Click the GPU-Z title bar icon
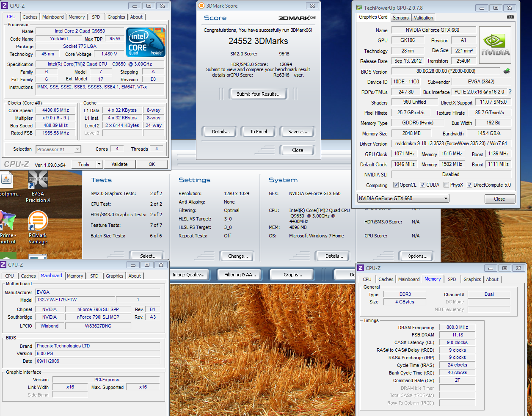Viewport: 532px width, 416px height. point(359,8)
